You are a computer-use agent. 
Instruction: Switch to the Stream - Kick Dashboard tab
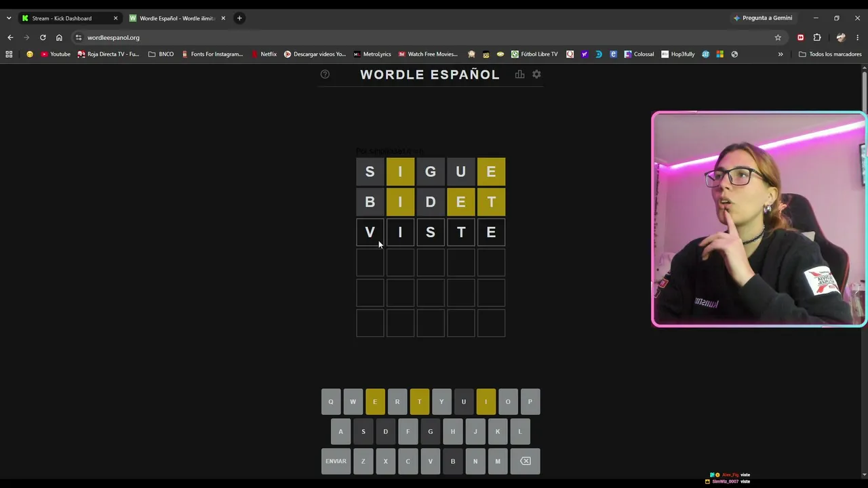(x=70, y=18)
